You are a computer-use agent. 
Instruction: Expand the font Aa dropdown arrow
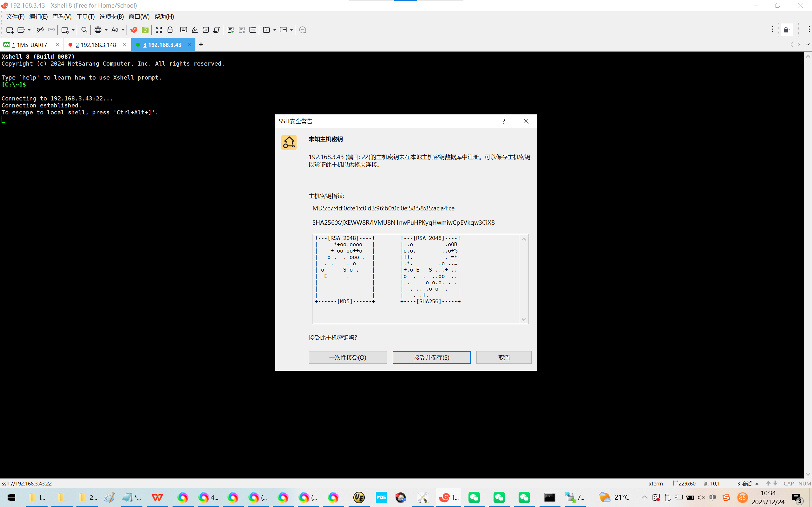click(x=123, y=30)
